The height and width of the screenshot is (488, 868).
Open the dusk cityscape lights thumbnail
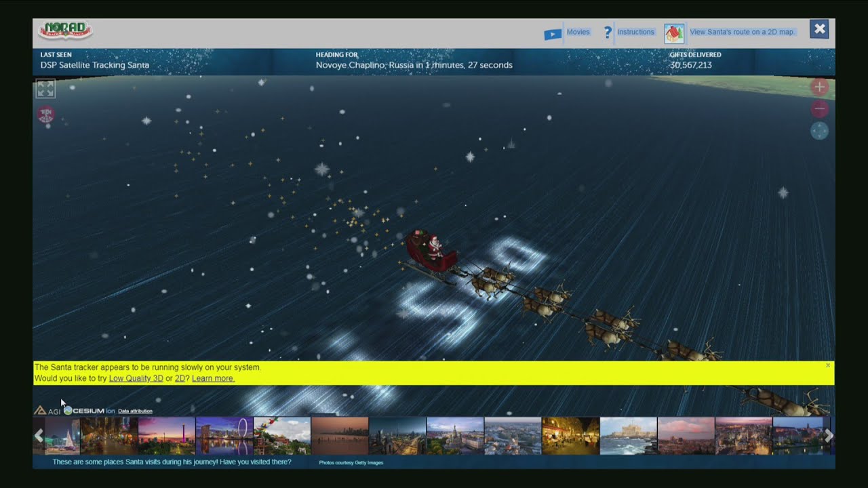pyautogui.click(x=743, y=436)
